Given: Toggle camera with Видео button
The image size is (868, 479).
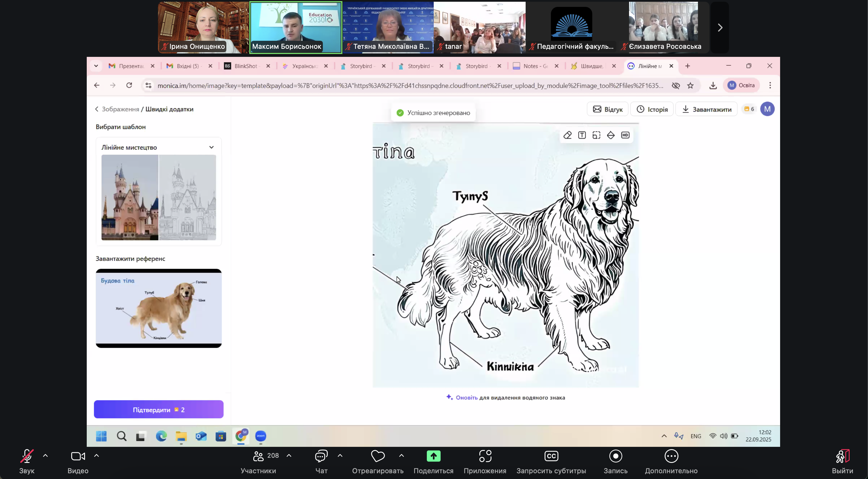Looking at the screenshot, I should pos(78,456).
